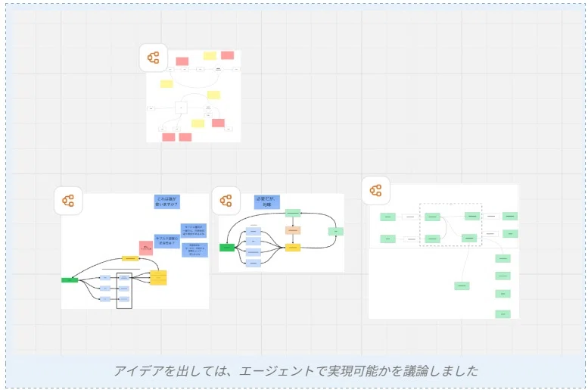
Task: Select the dark green start node in the loop flowchart
Action: (x=227, y=248)
